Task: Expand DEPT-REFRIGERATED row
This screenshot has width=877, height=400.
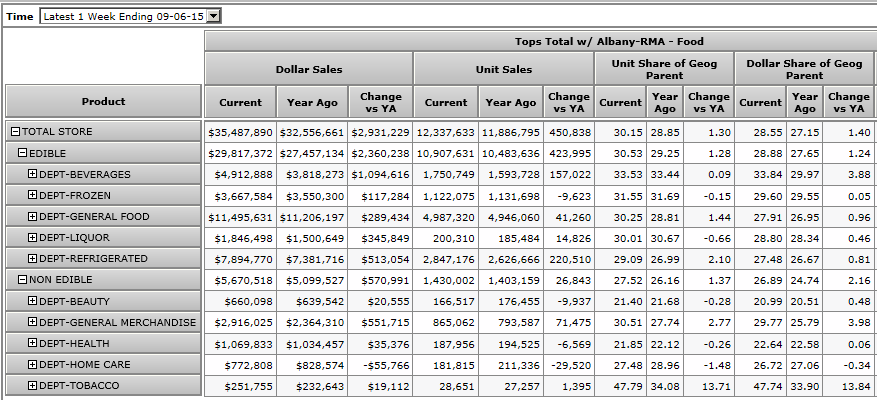Action: click(32, 259)
